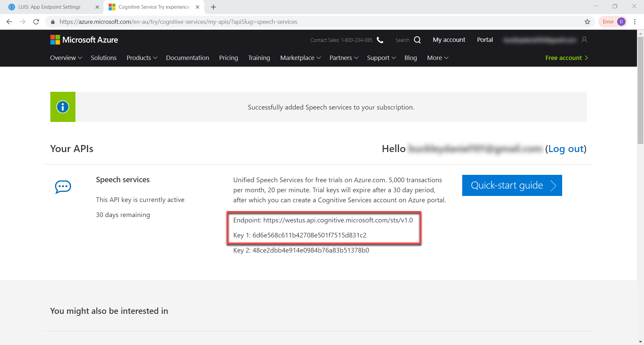Click the browser back arrow

(x=9, y=22)
